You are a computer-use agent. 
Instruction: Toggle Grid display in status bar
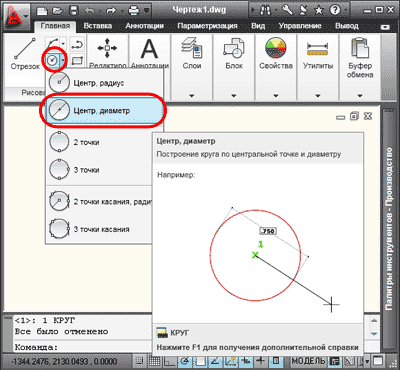154,361
